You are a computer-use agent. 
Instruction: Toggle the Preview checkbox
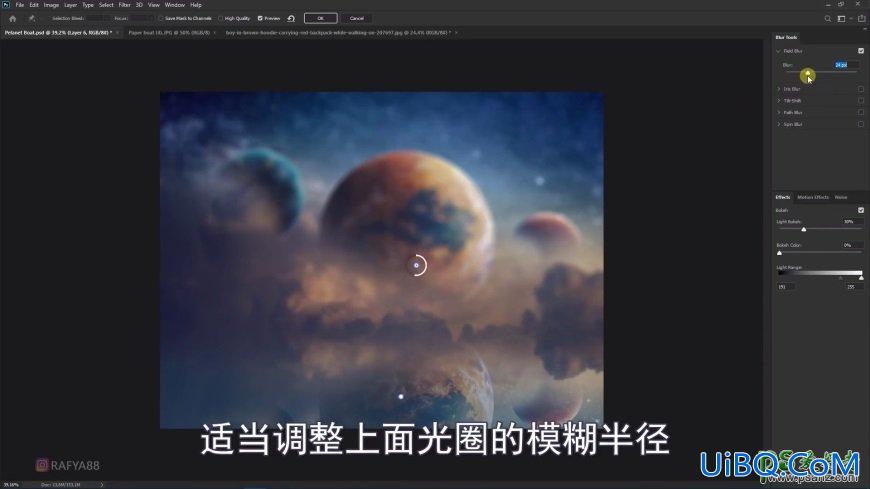point(260,18)
